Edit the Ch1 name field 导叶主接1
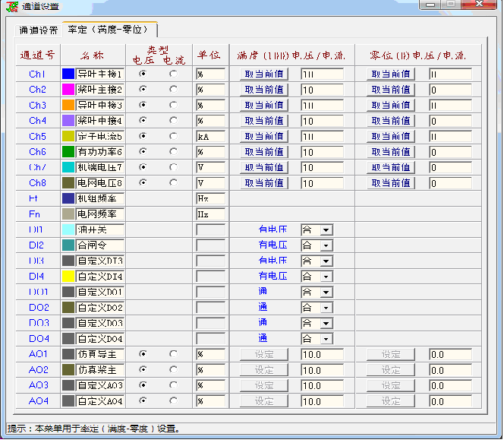504x443 pixels. [x=100, y=74]
